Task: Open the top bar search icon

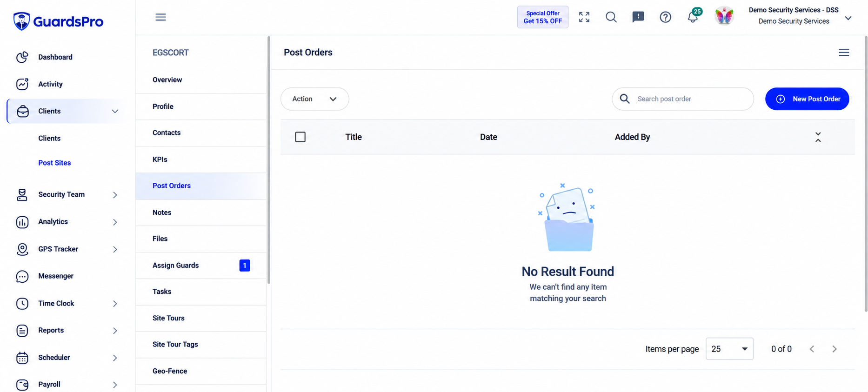Action: tap(611, 17)
